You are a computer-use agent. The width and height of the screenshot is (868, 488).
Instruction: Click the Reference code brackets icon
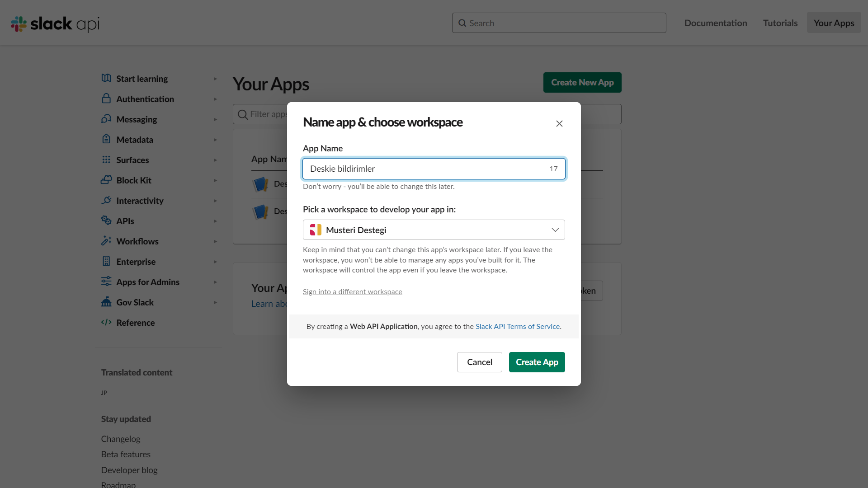[x=106, y=322]
